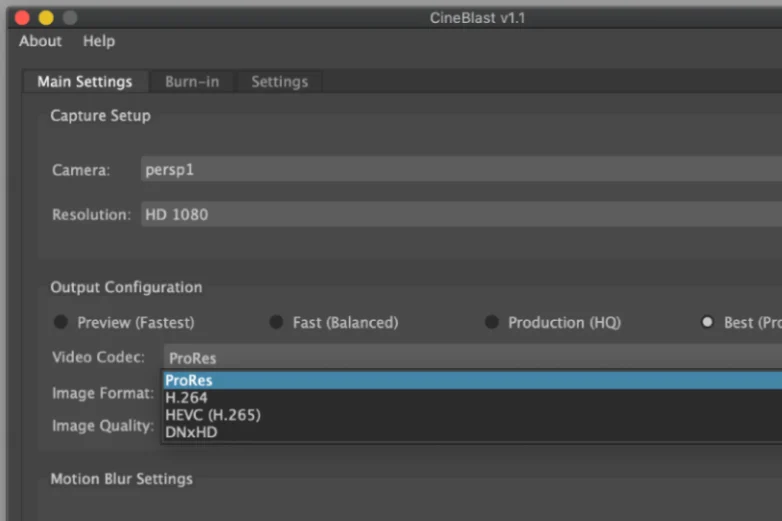This screenshot has width=782, height=521.
Task: Expand the Resolution dropdown set to HD 1080
Action: (460, 214)
